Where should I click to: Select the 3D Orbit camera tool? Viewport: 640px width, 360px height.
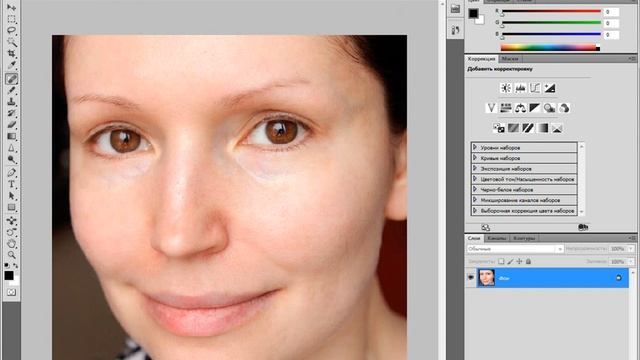(x=11, y=232)
